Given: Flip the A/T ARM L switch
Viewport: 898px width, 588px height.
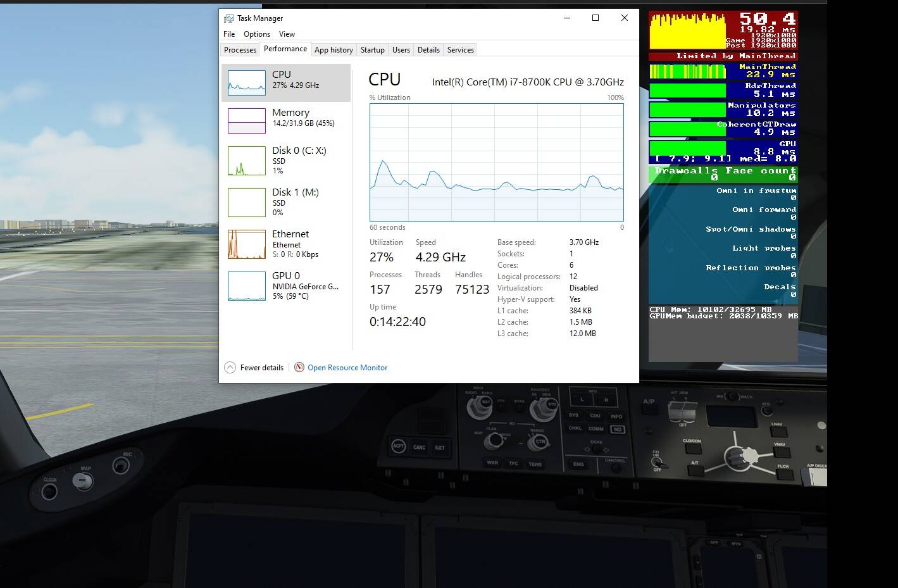Looking at the screenshot, I should (675, 411).
